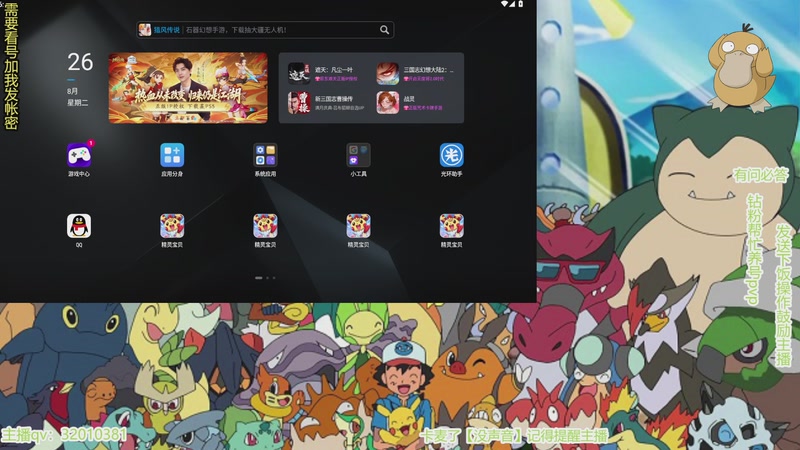Image resolution: width=800 pixels, height=450 pixels.
Task: Click the 战灵 game title text
Action: (409, 99)
